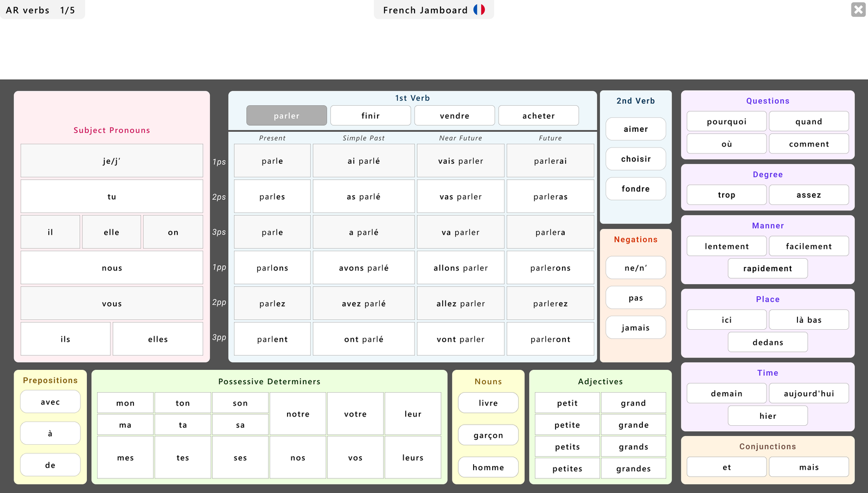Select the time word "hier"

click(768, 415)
